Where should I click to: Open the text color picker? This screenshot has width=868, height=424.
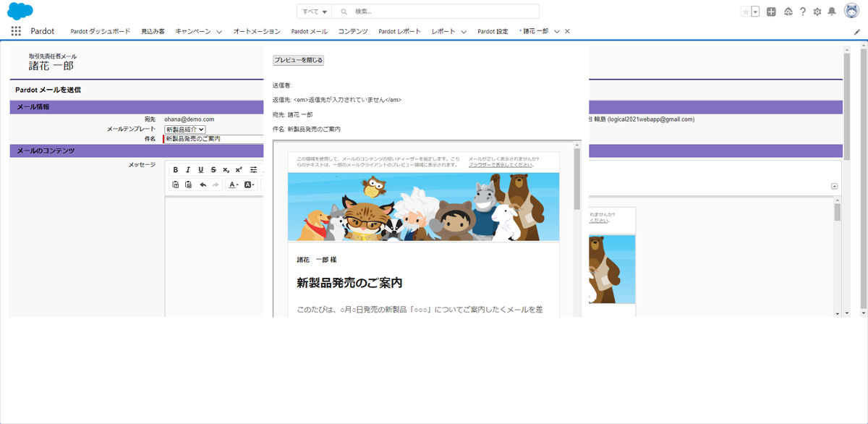[x=234, y=185]
